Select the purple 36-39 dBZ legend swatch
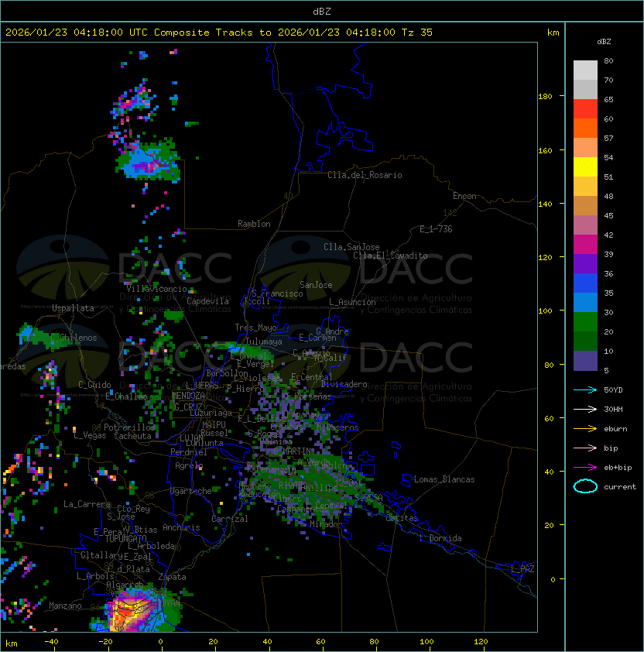 pyautogui.click(x=585, y=264)
